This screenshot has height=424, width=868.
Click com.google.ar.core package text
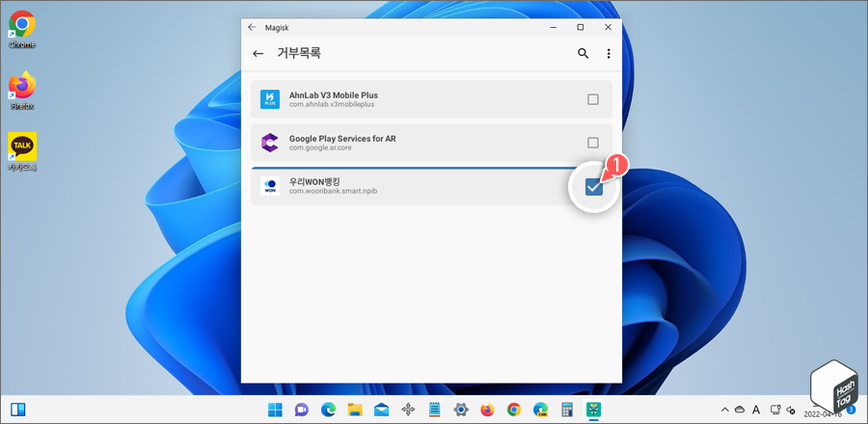[320, 147]
